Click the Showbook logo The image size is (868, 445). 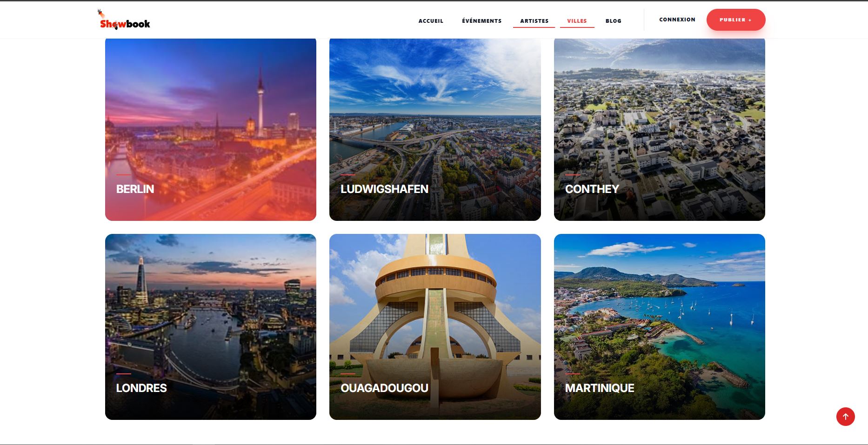124,20
